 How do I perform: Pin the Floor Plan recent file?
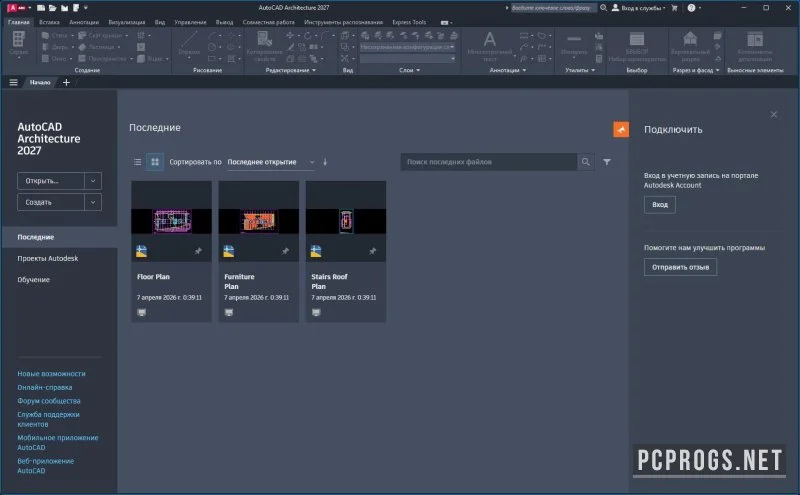point(198,251)
